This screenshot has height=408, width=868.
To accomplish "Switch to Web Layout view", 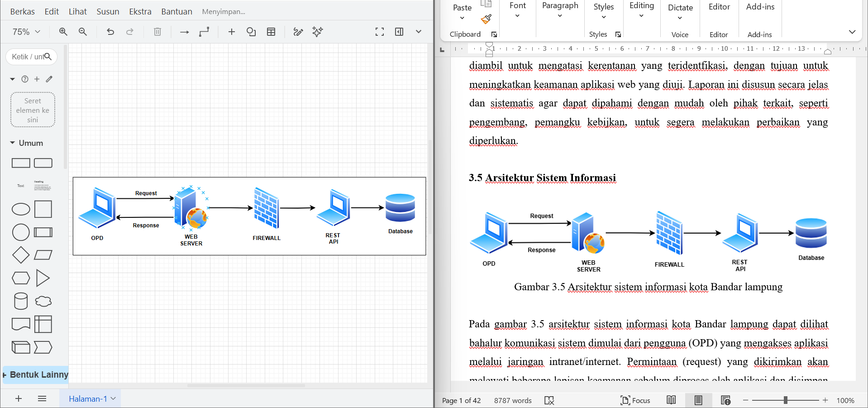I will point(725,400).
